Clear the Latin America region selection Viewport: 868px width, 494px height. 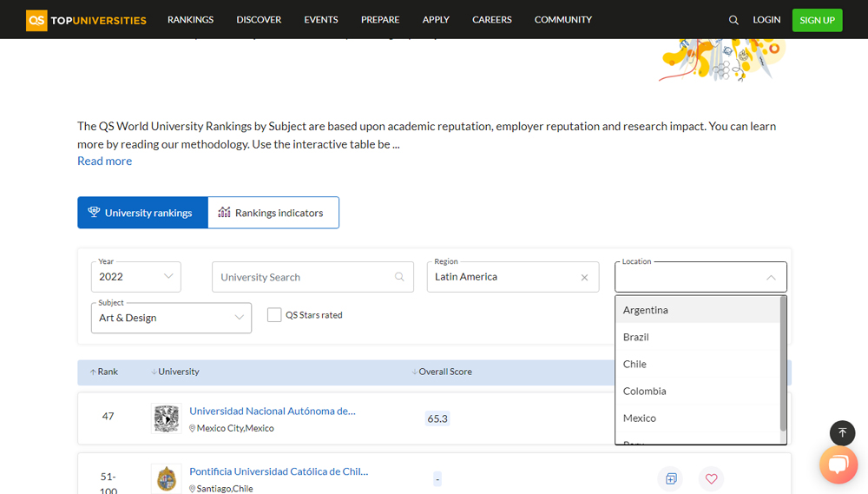(x=584, y=278)
